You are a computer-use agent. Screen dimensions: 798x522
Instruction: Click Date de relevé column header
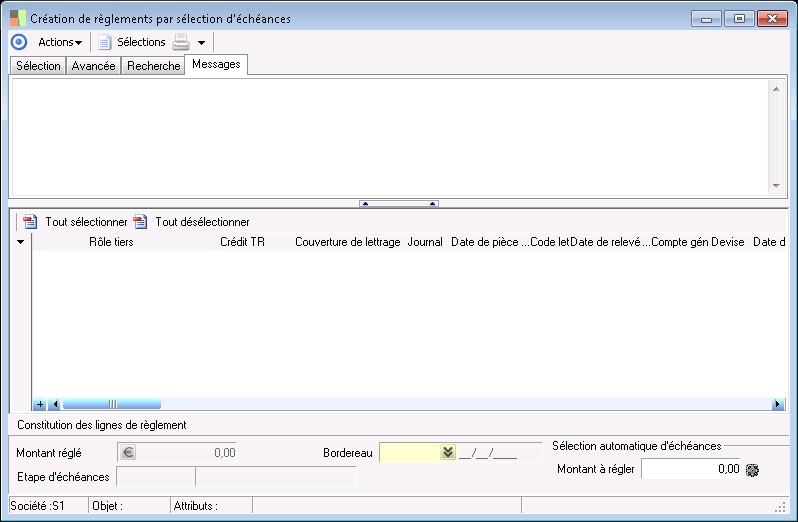click(610, 242)
